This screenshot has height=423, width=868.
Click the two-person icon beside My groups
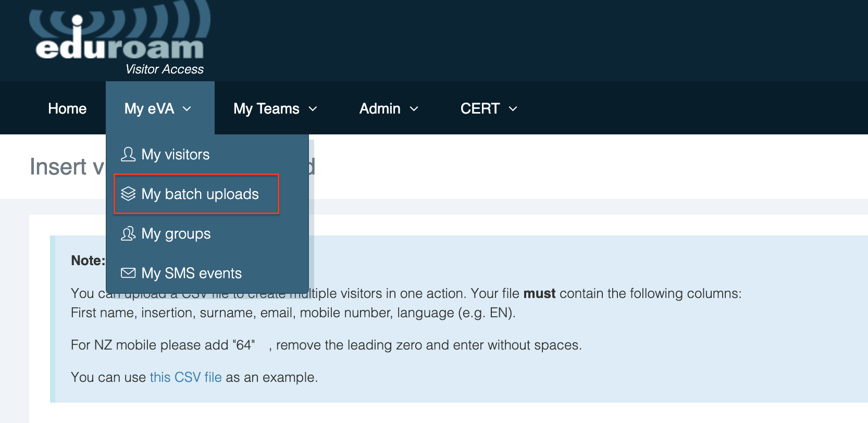tap(128, 233)
